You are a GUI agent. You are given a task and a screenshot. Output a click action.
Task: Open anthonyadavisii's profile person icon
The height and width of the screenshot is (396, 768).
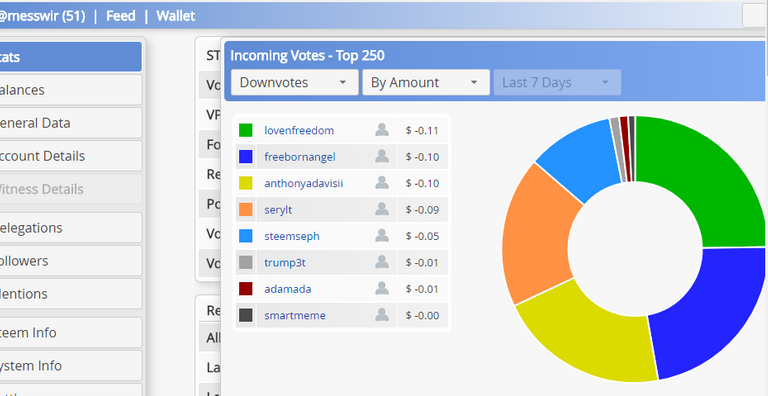[x=382, y=183]
